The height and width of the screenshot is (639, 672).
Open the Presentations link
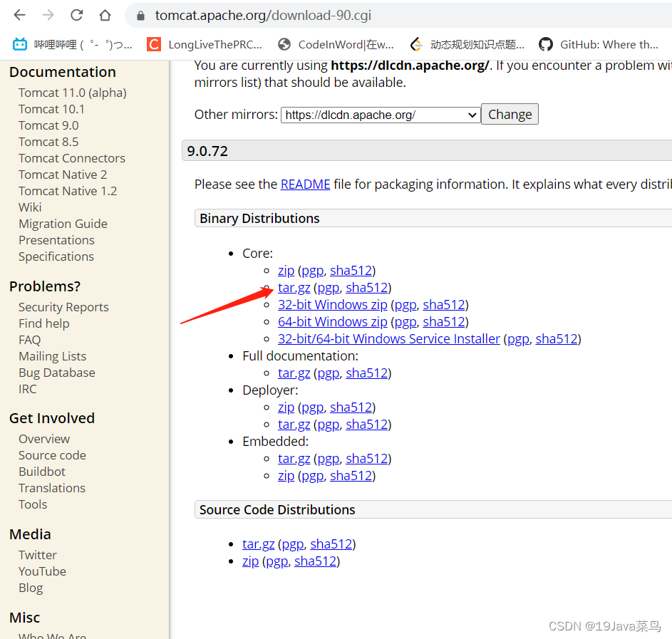coord(56,240)
